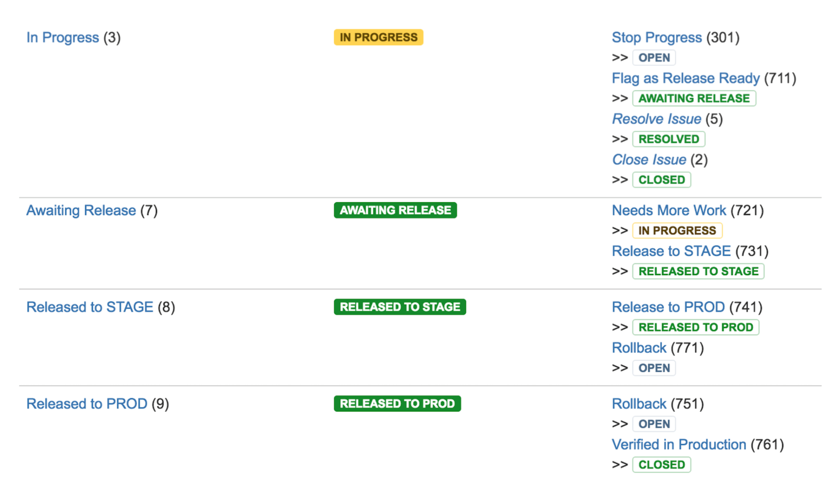The image size is (839, 504).
Task: Click the OPEN badge under Stop Progress
Action: 654,57
